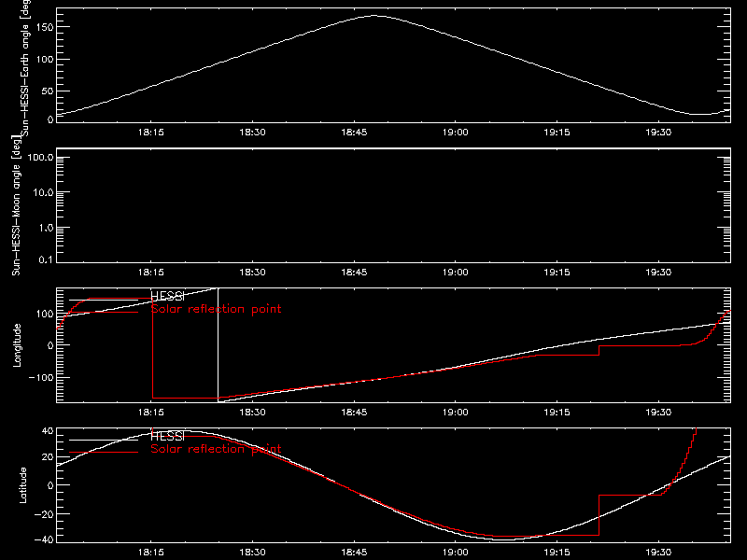Viewport: 747px width, 560px height.
Task: Click 'Solar reflection point' legend in the Latitude plot
Action: 216,449
